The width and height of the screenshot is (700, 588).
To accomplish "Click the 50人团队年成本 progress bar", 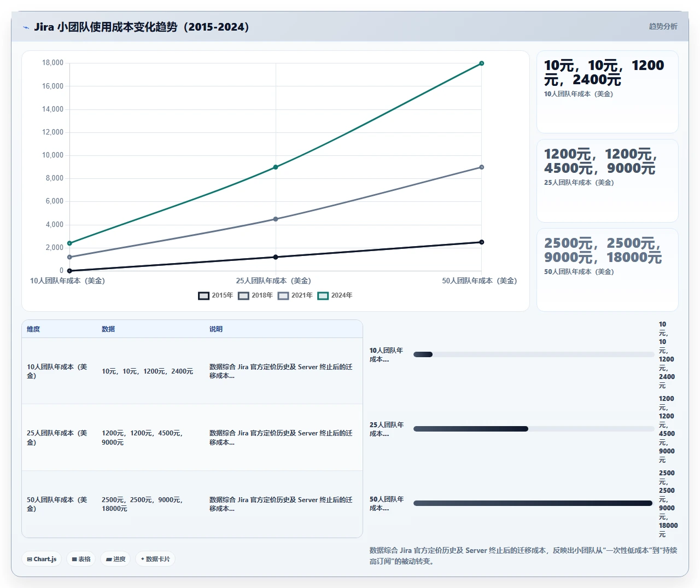I will pyautogui.click(x=534, y=503).
